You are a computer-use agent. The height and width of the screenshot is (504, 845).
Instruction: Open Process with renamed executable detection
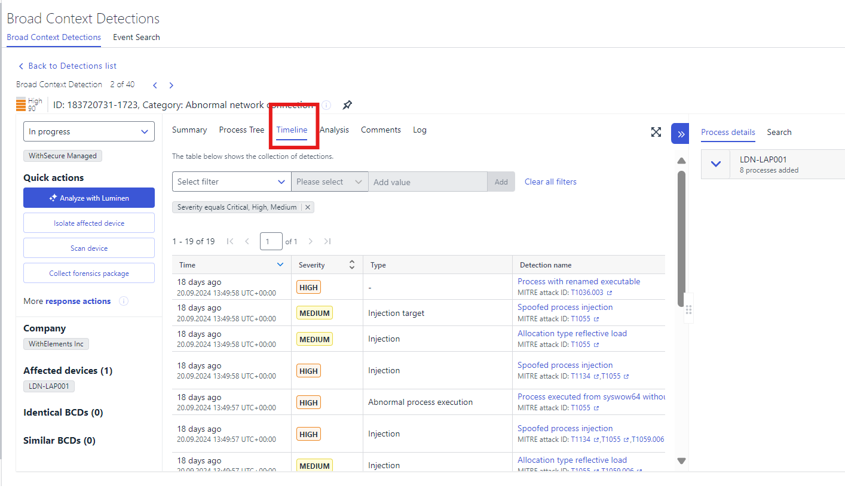click(x=578, y=281)
